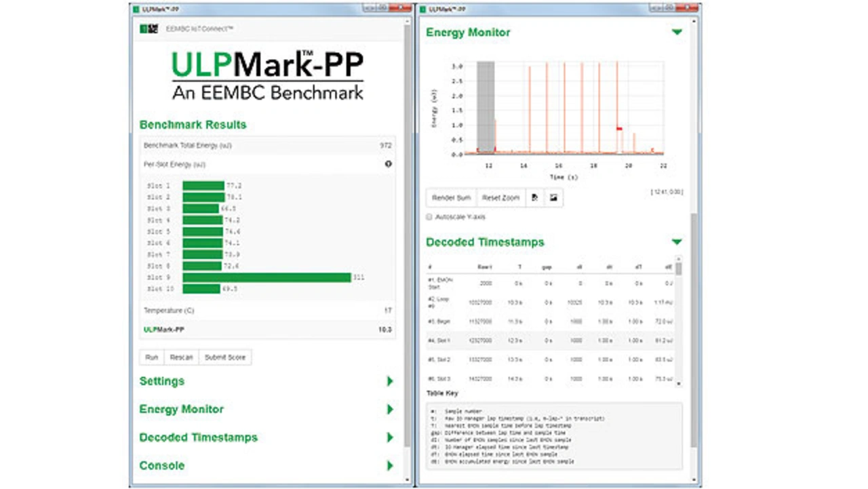Click the Submit Score button
Screen dimensions: 868x489
(x=225, y=357)
